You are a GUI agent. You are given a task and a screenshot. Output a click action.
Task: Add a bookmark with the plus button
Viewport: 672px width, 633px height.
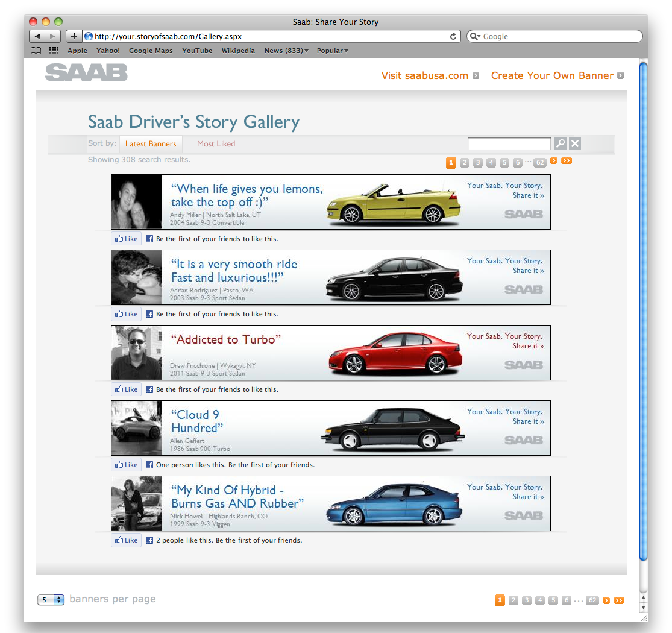click(74, 36)
